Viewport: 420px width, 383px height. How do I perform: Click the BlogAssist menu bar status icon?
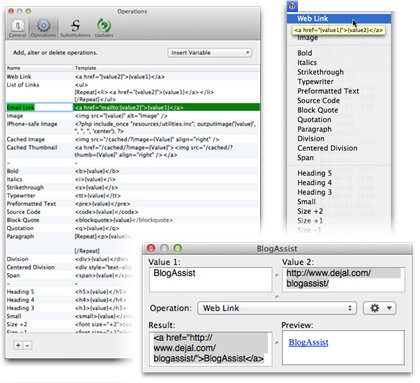point(292,6)
